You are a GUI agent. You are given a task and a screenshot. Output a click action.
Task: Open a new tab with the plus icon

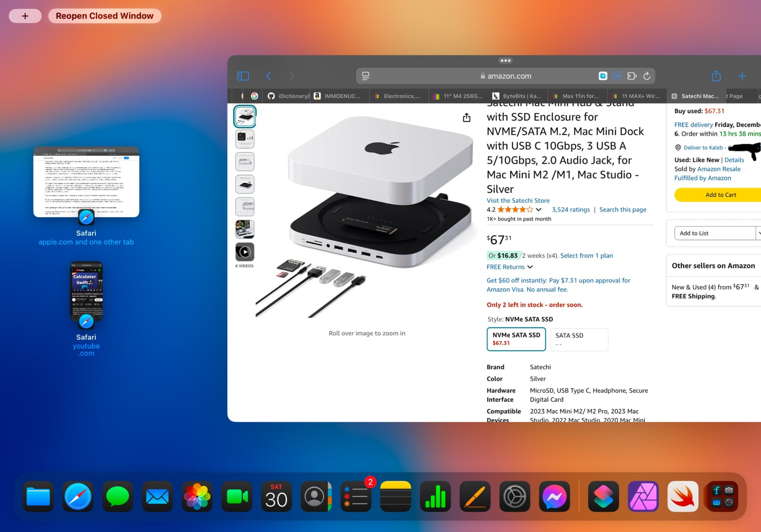[x=742, y=76]
